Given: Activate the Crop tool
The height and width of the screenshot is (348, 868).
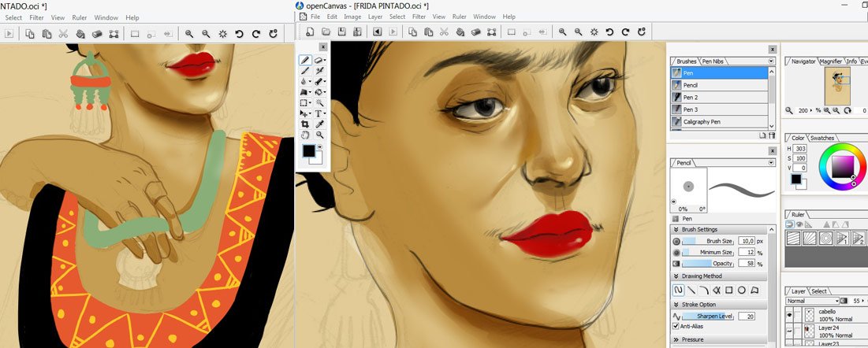Looking at the screenshot, I should (x=304, y=124).
